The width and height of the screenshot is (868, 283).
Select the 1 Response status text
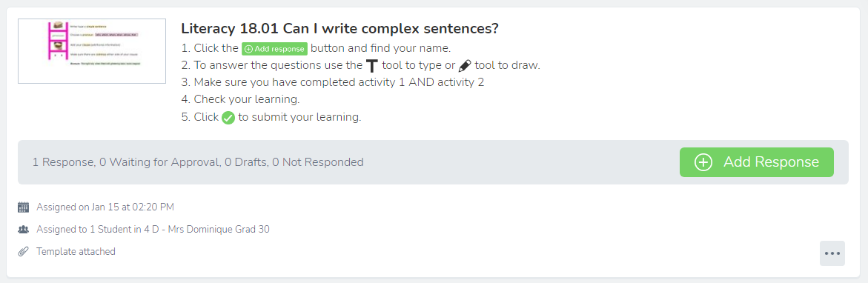click(x=63, y=162)
